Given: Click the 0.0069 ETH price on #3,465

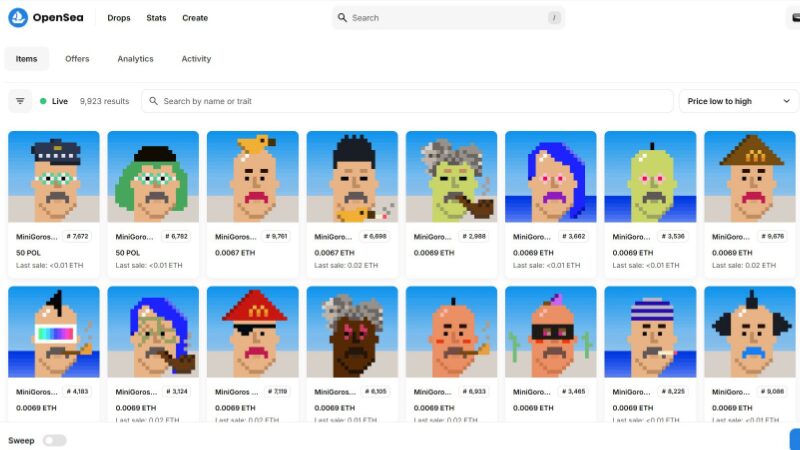Looking at the screenshot, I should click(x=533, y=408).
